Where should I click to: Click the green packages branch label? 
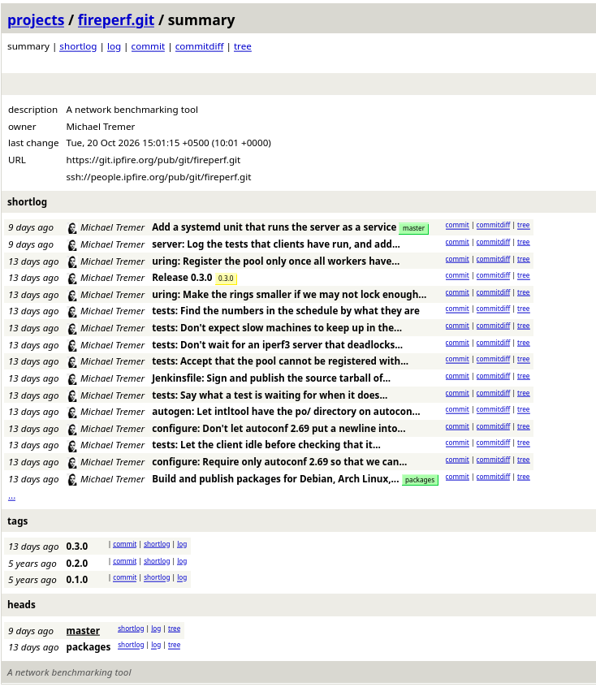[x=420, y=480]
